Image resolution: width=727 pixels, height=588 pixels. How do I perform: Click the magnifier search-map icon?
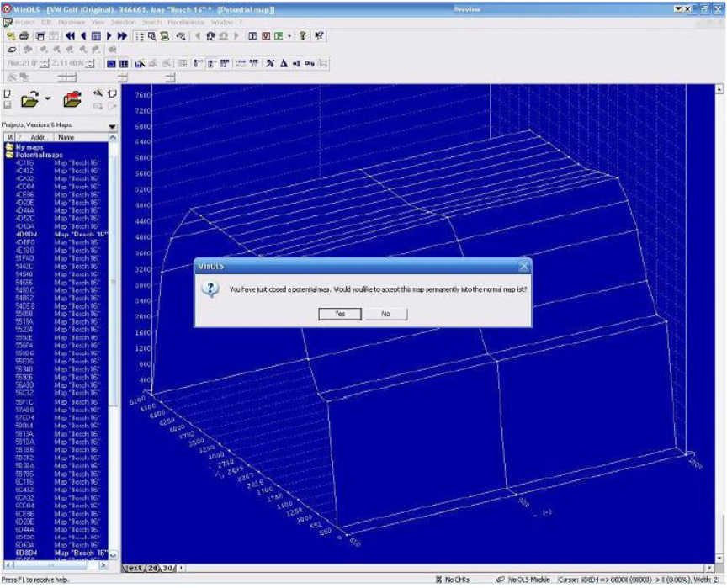pos(152,35)
